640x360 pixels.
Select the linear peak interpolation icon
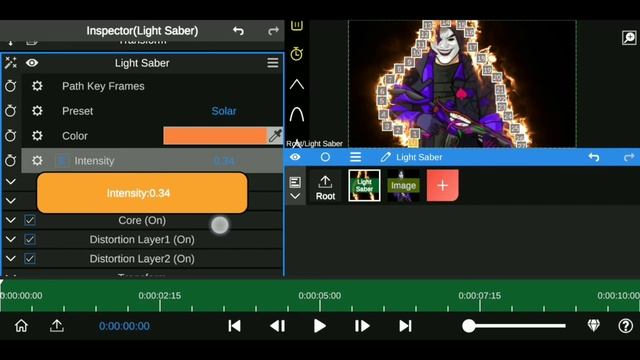pyautogui.click(x=297, y=84)
